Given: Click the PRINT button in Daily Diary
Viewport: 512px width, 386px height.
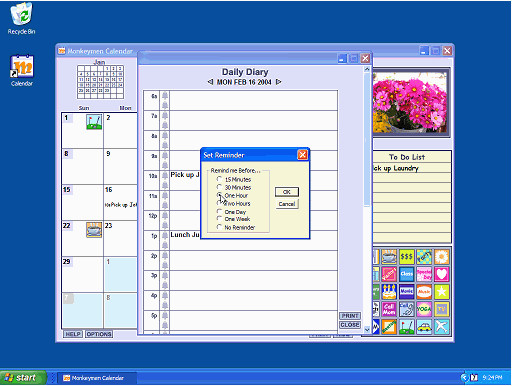Looking at the screenshot, I should coord(350,316).
